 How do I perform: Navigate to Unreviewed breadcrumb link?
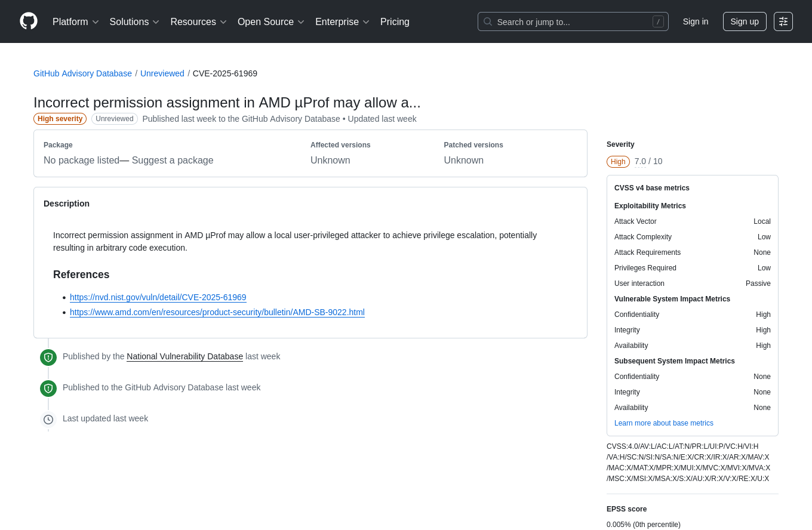click(162, 73)
